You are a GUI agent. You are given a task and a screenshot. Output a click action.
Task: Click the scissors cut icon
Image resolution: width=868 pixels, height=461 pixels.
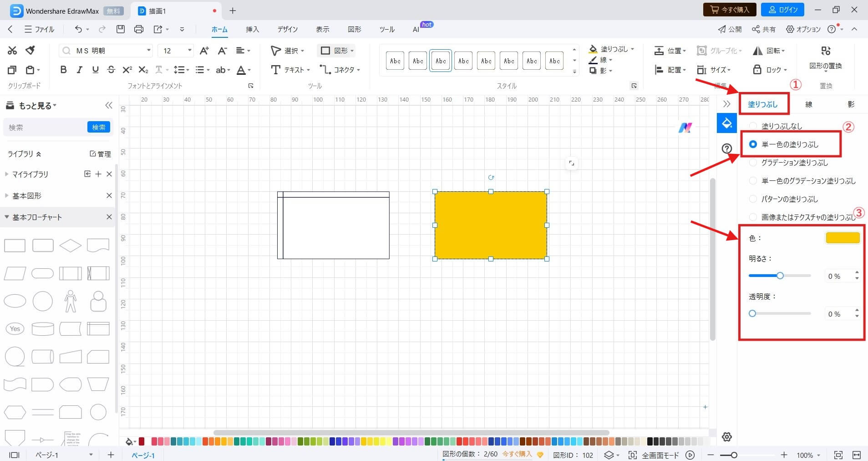[x=12, y=51]
